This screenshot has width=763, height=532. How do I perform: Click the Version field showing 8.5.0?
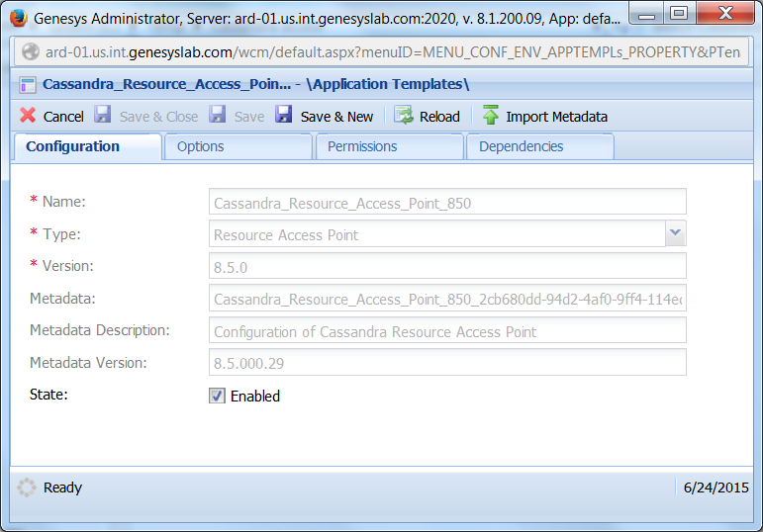(x=447, y=266)
